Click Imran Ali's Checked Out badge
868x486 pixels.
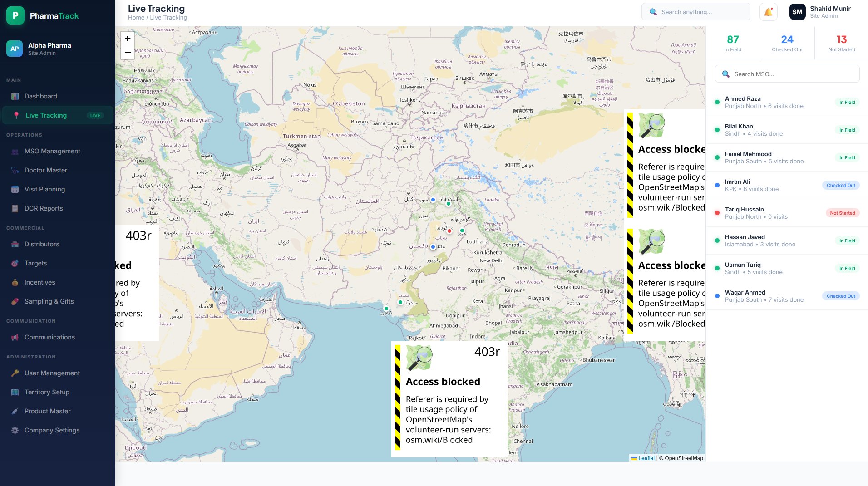[841, 186]
